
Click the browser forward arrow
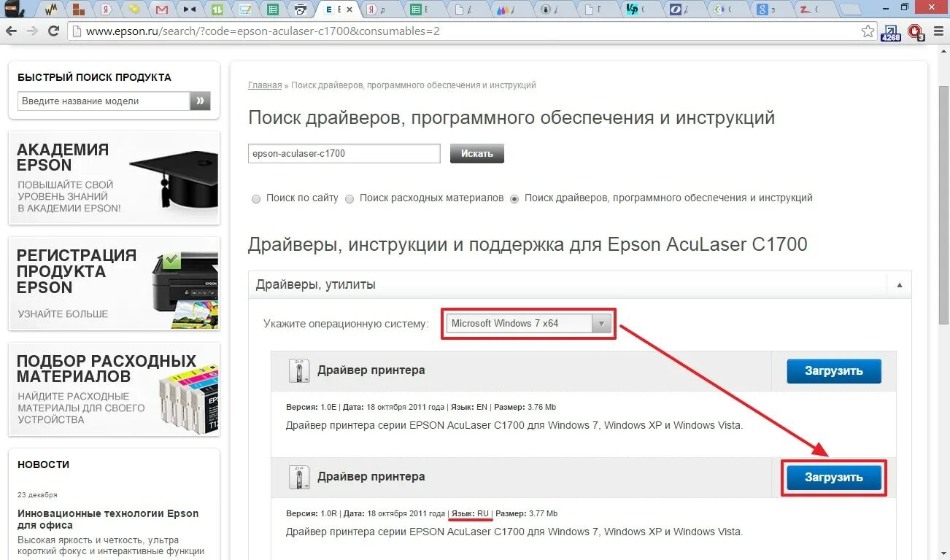tap(33, 31)
